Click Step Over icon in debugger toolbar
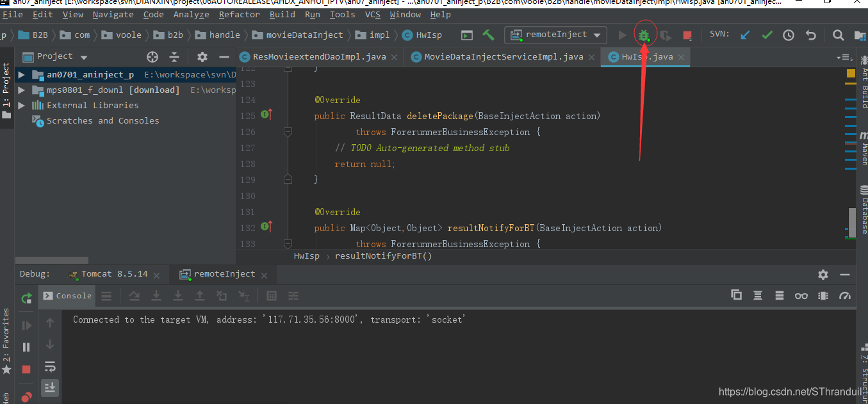This screenshot has width=868, height=404. pos(135,296)
